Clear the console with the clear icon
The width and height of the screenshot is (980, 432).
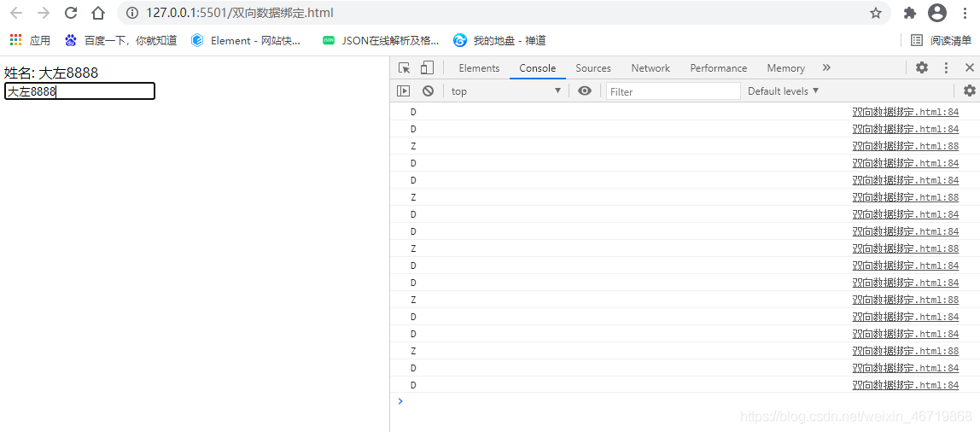[x=428, y=91]
